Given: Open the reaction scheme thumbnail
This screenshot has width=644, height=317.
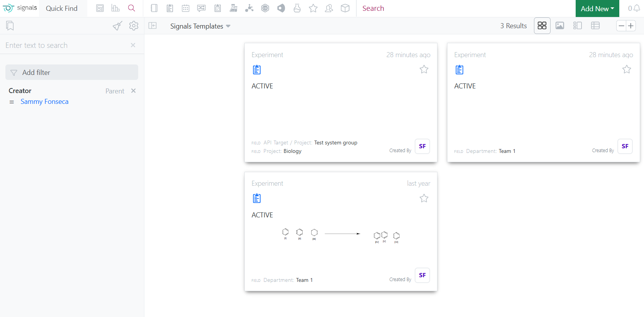Looking at the screenshot, I should coord(341,235).
